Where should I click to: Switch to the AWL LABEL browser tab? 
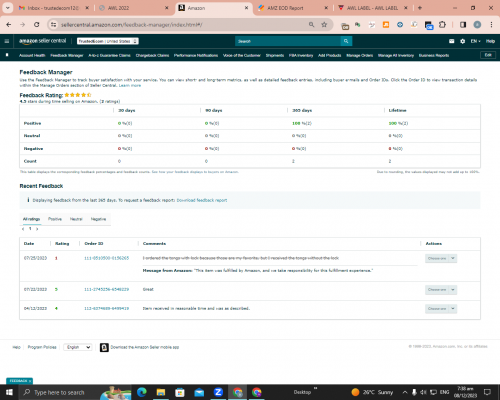[372, 8]
